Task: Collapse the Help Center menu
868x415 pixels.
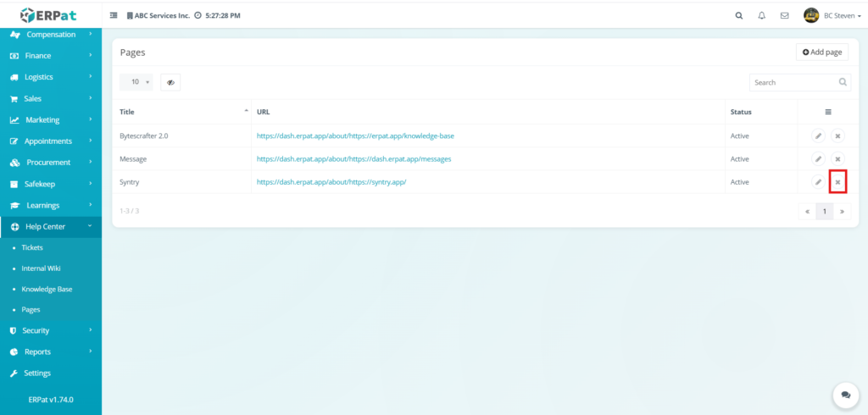Action: [x=51, y=226]
